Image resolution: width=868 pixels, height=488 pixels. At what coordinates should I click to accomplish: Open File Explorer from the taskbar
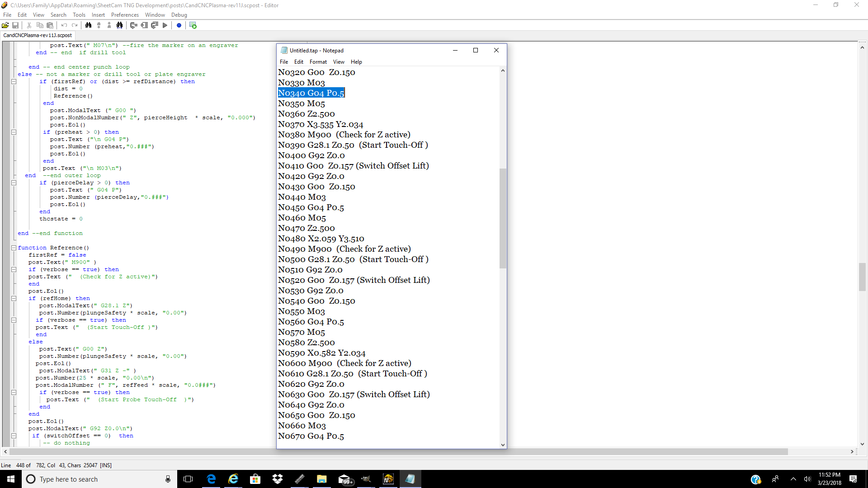click(321, 479)
